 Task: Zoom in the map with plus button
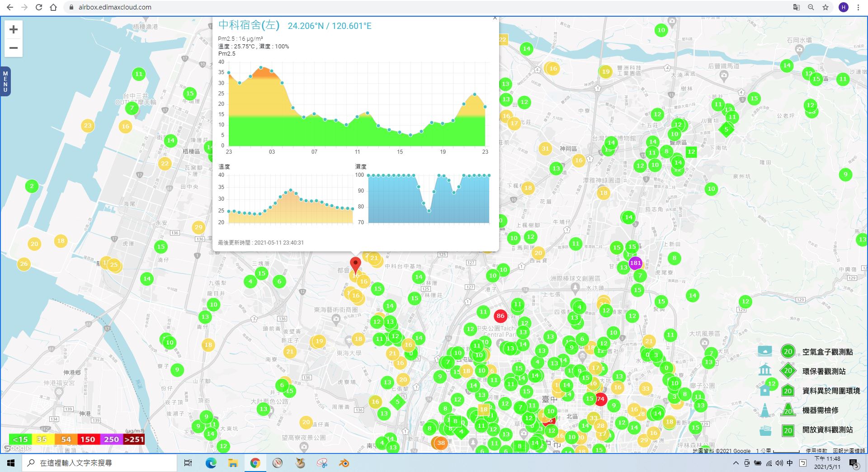point(14,29)
